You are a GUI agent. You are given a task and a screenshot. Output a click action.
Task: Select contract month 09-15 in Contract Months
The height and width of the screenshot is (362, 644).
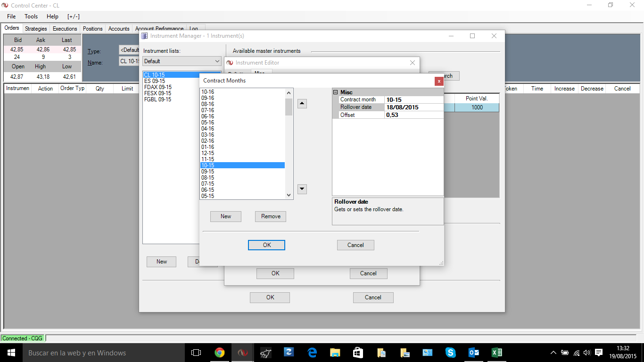click(x=242, y=172)
